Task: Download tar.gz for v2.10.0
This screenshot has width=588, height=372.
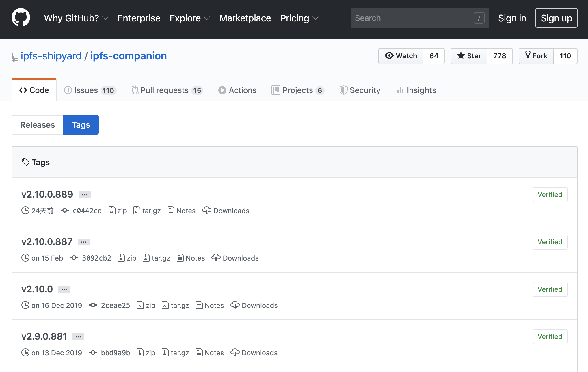Action: pos(176,305)
